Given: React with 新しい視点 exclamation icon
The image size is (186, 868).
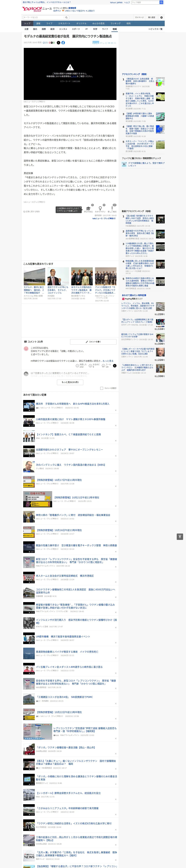Looking at the screenshot, I should tap(112, 208).
